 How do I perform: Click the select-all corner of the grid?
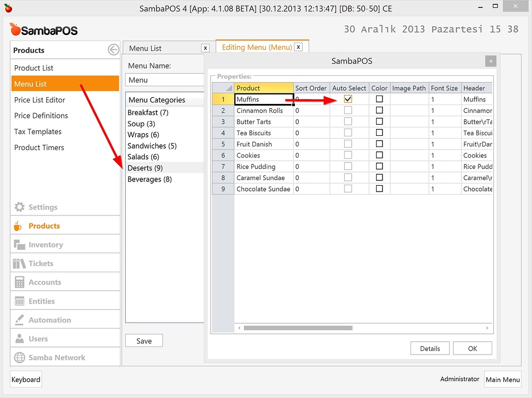tap(223, 88)
